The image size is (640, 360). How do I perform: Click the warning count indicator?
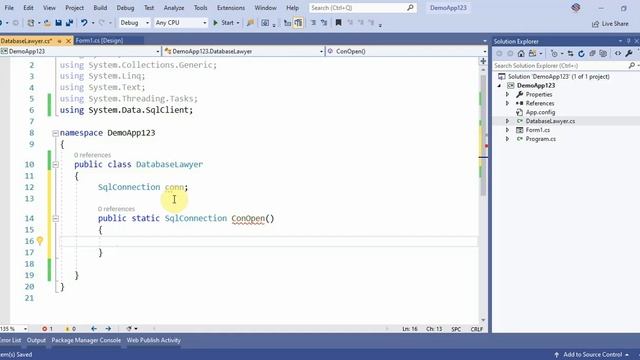tap(70, 329)
